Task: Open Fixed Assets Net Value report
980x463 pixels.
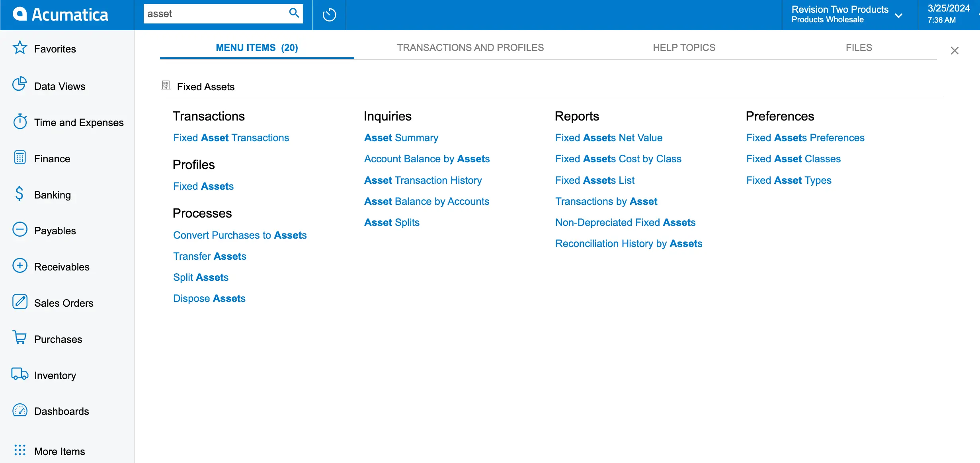Action: pos(609,138)
